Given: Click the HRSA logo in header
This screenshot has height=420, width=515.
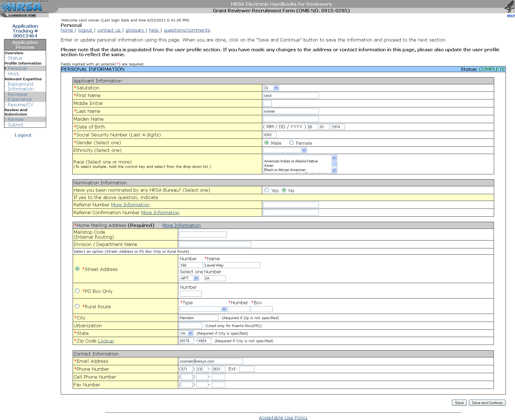Looking at the screenshot, I should (x=24, y=7).
